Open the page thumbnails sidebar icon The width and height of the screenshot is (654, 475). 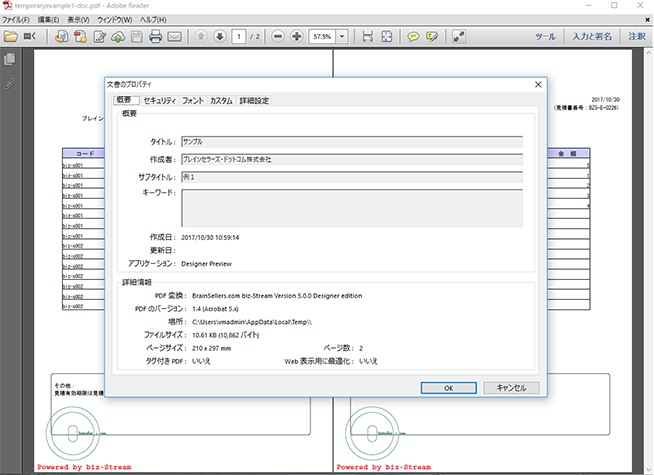point(10,60)
